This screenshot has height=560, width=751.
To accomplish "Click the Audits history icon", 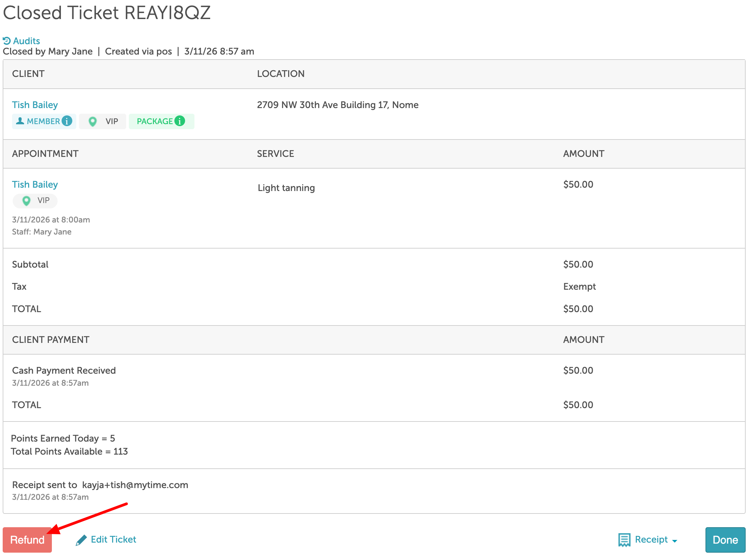I will pyautogui.click(x=6, y=41).
